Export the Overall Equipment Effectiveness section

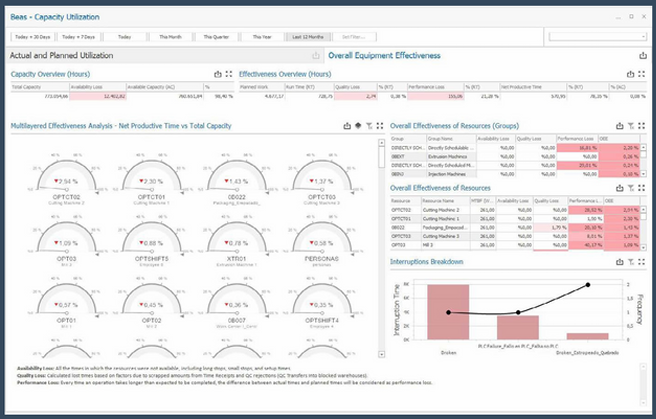pyautogui.click(x=643, y=56)
